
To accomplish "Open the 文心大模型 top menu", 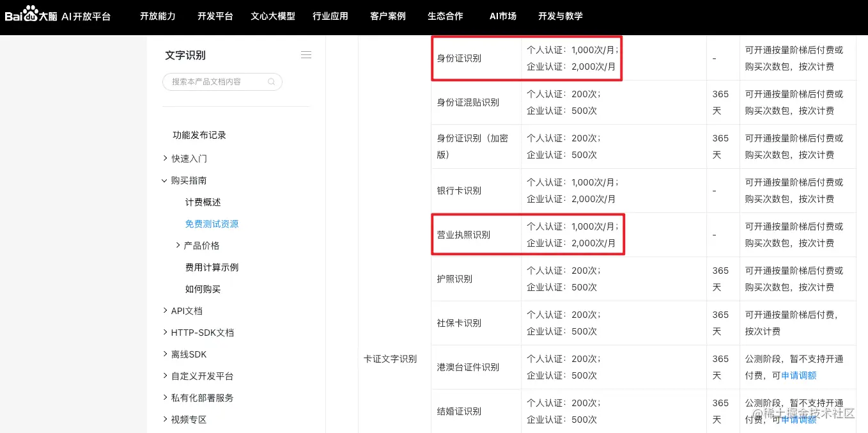I will coord(273,16).
